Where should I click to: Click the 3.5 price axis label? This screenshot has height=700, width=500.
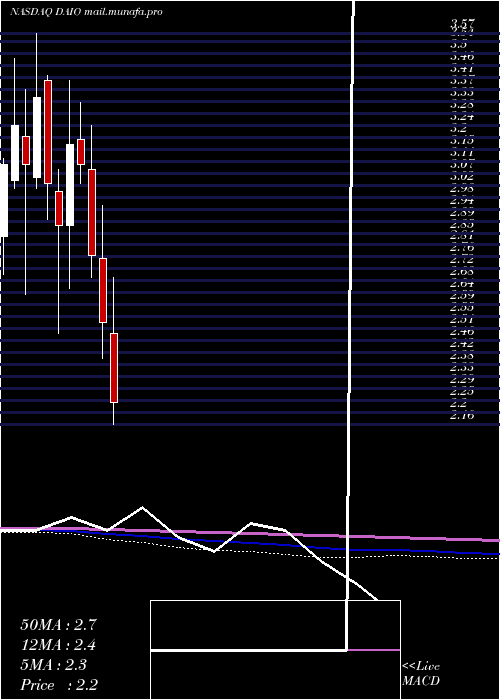458,45
